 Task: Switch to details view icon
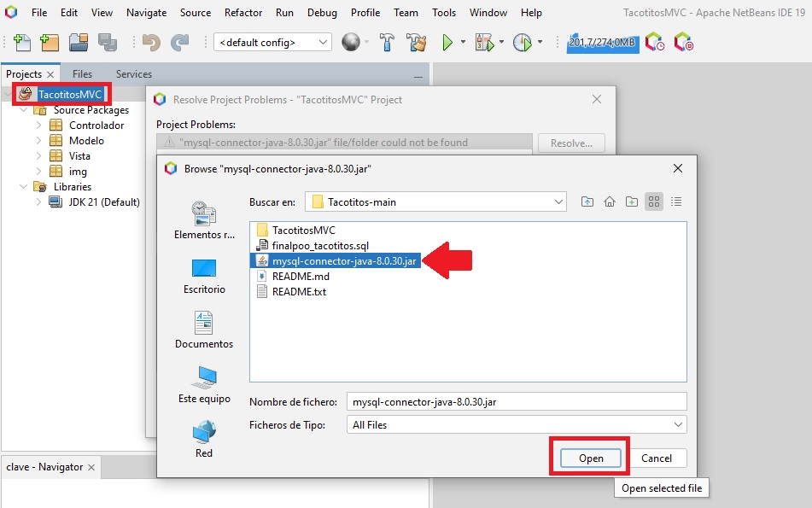pyautogui.click(x=676, y=201)
